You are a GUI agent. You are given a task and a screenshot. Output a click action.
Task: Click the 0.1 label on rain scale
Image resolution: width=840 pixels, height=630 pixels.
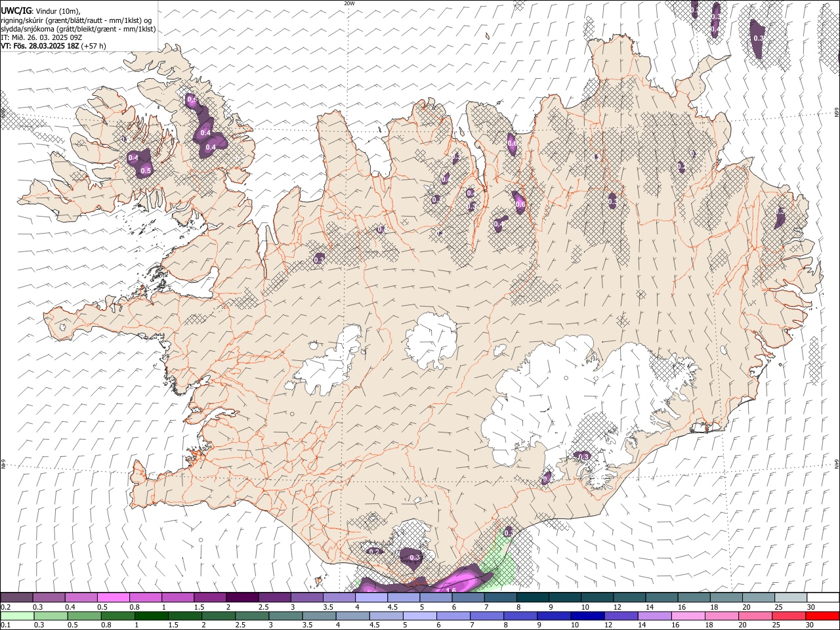point(5,625)
